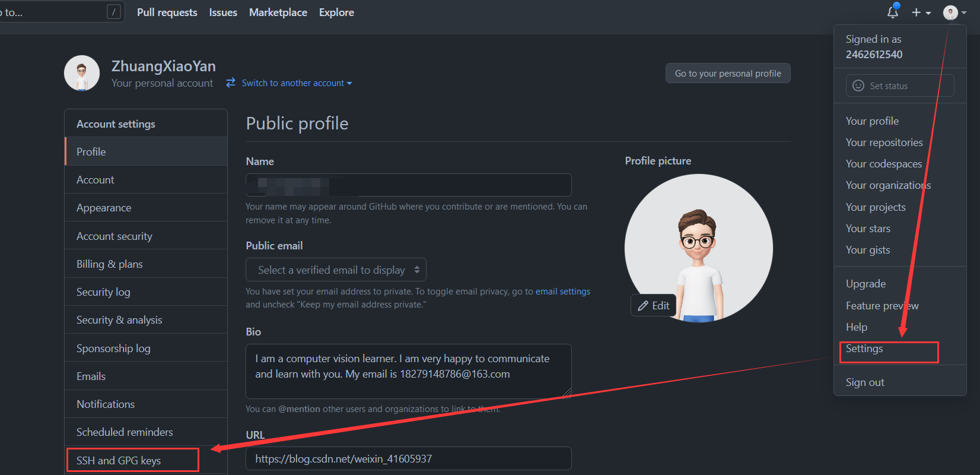980x475 pixels.
Task: Open Your gists in user menu
Action: pos(868,249)
